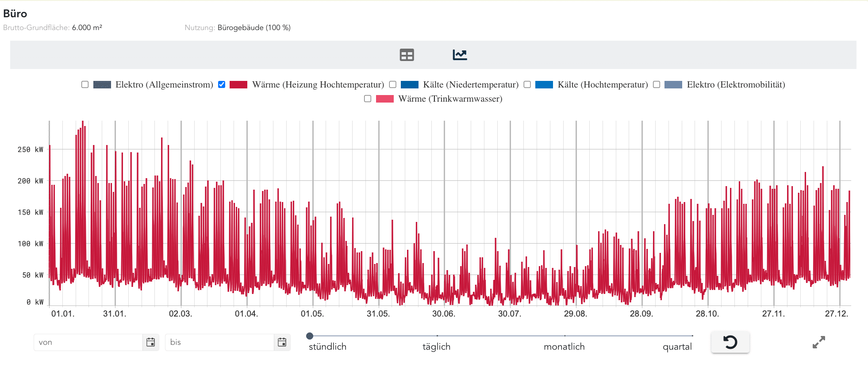The height and width of the screenshot is (374, 868).
Task: Click the '29.08.' x-axis date label
Action: (x=576, y=314)
